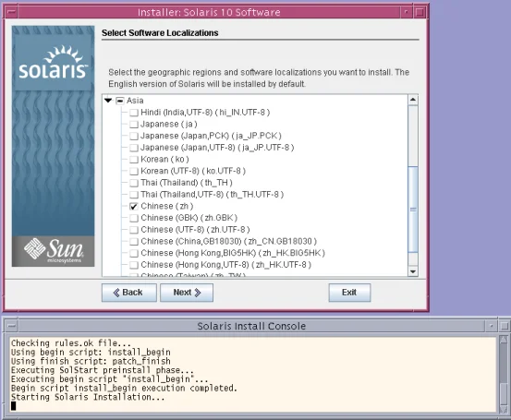511x420 pixels.
Task: Toggle the Asia region partial checkbox
Action: tap(120, 101)
